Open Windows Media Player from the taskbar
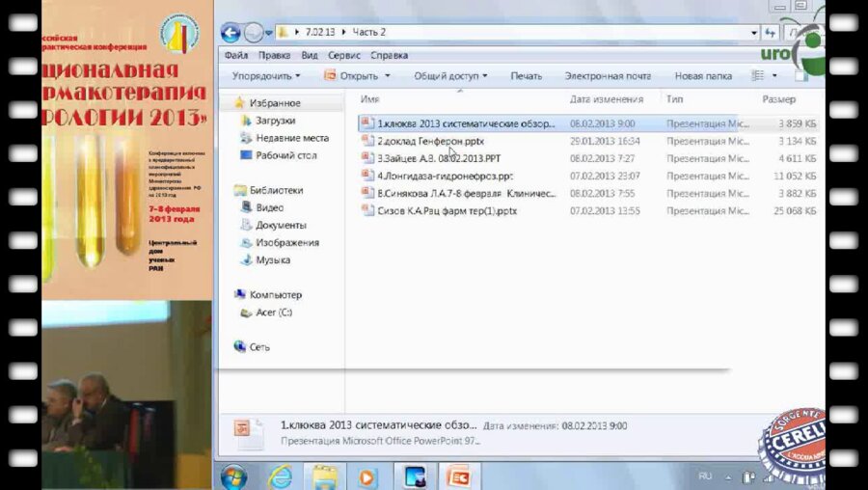Screen dimensions: 868x490 (367, 476)
